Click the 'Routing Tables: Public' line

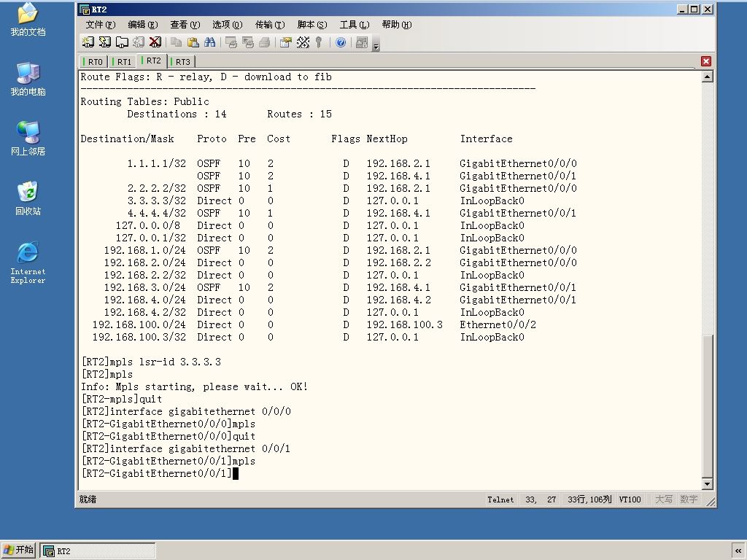pos(145,102)
